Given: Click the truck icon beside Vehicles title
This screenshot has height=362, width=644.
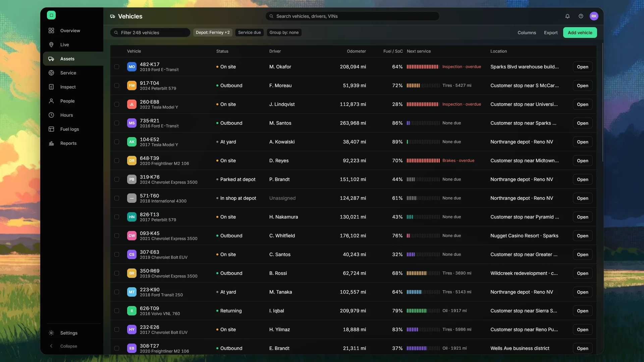Looking at the screenshot, I should point(113,16).
